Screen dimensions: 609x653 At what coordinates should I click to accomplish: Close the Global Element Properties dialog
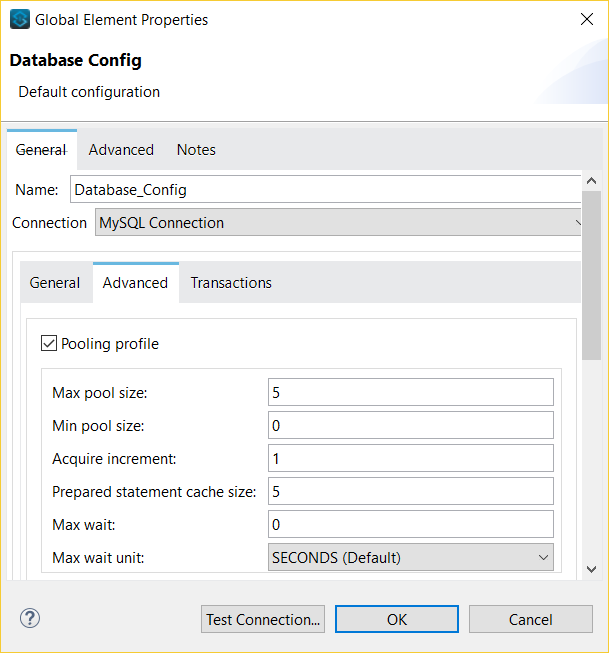point(584,19)
